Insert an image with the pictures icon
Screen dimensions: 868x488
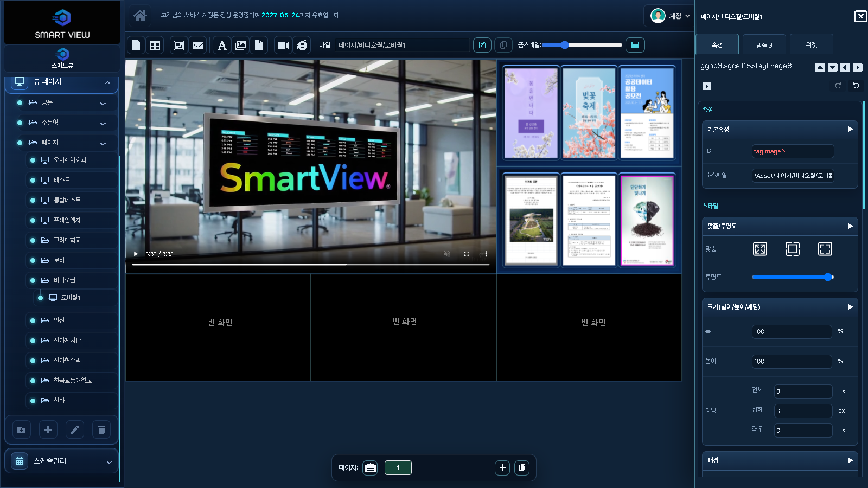(241, 45)
